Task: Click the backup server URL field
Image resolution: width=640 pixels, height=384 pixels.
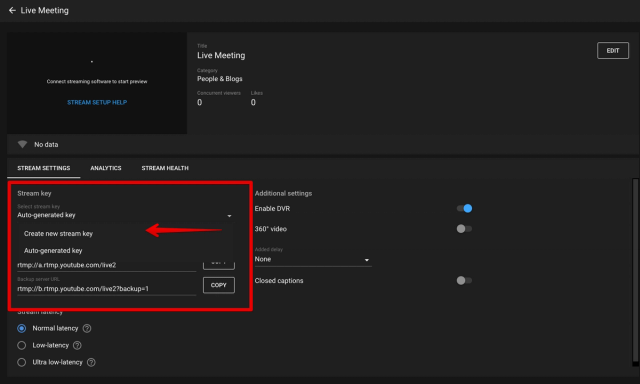Action: 107,289
